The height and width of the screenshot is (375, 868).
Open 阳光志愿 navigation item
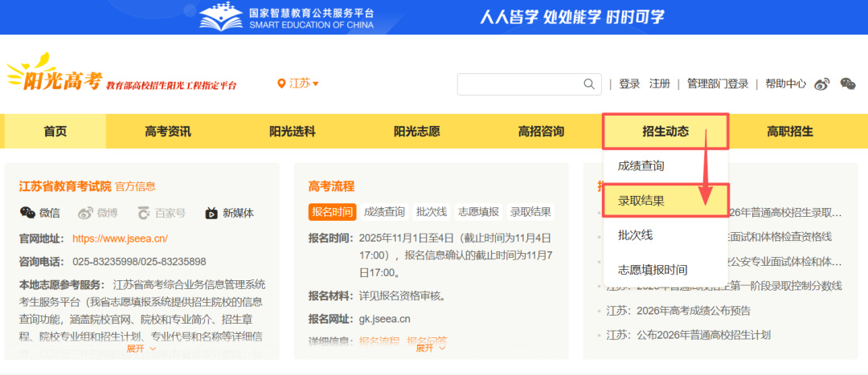click(x=417, y=132)
